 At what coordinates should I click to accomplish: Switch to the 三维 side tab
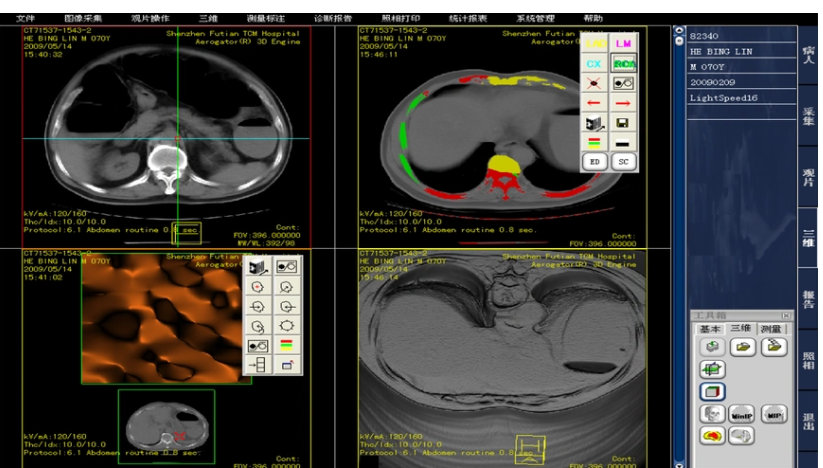pos(808,238)
